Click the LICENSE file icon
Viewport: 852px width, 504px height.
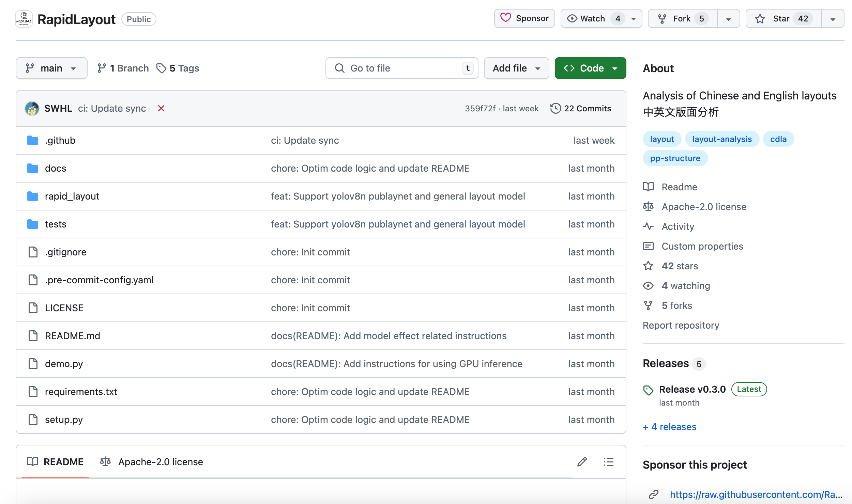point(33,308)
